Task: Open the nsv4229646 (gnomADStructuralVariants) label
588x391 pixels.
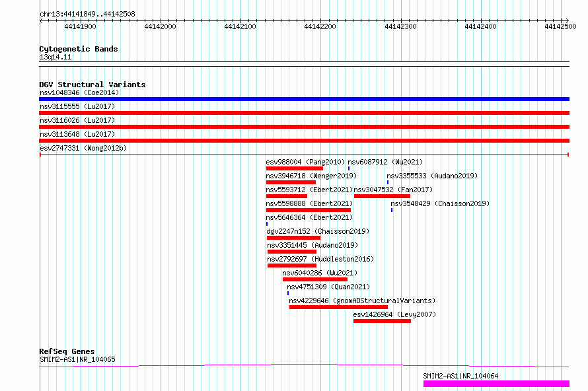Action: click(362, 301)
